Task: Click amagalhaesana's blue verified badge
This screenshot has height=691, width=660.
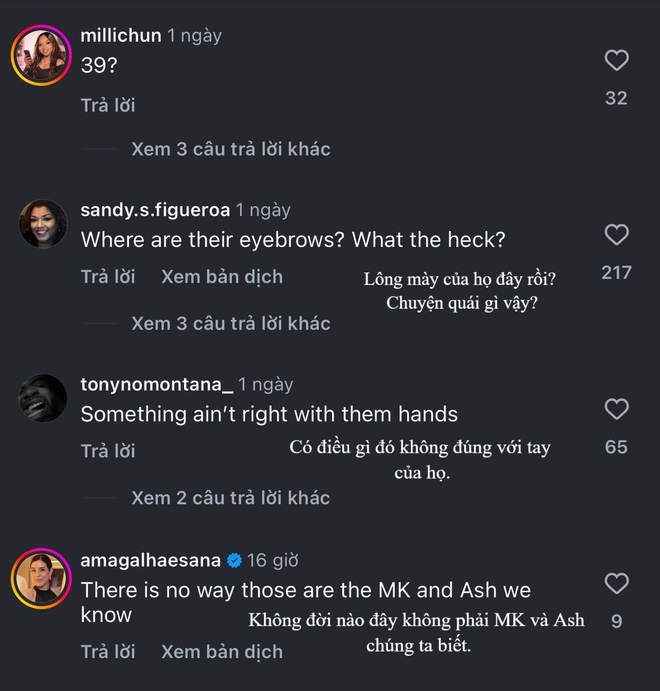Action: point(234,560)
